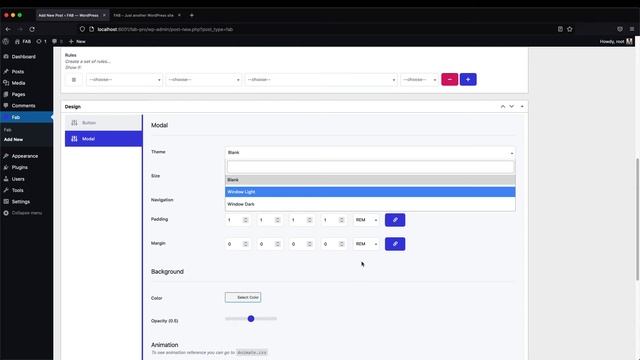Open the comments bubble in admin bar

click(x=57, y=41)
